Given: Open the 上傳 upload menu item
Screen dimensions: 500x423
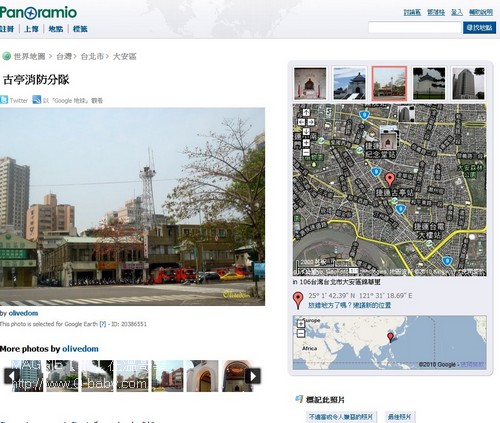Looking at the screenshot, I should tap(31, 29).
